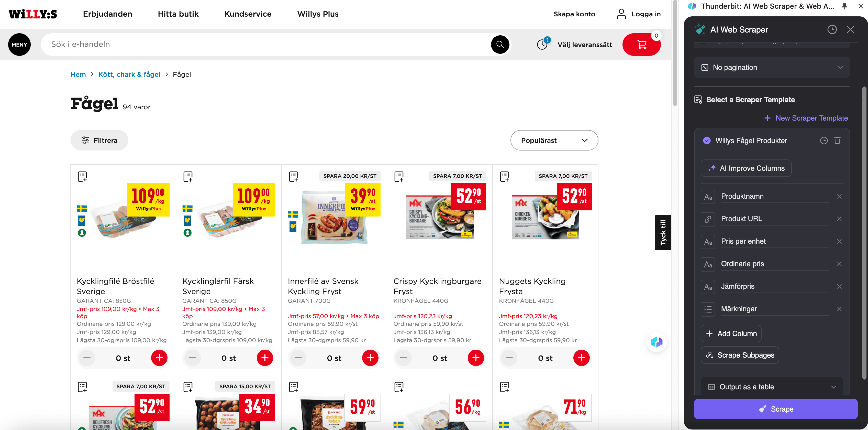Decrease Innerfilé av Svensk Kyckling quantity

[x=298, y=358]
